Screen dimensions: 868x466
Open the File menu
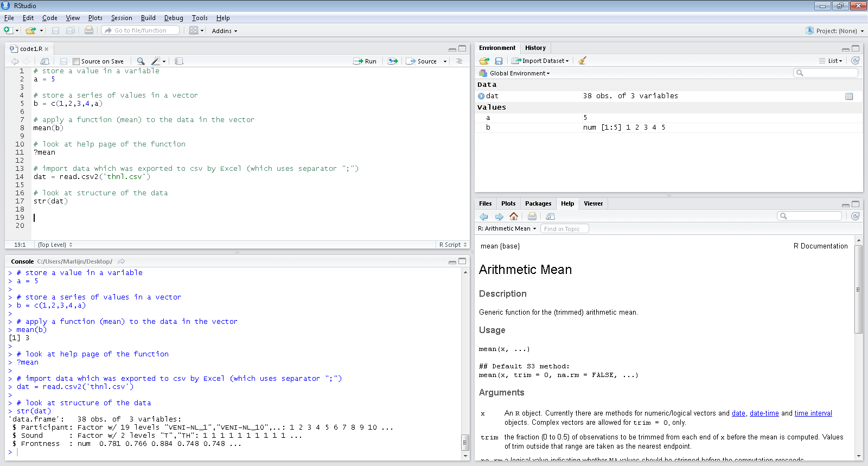tap(9, 18)
